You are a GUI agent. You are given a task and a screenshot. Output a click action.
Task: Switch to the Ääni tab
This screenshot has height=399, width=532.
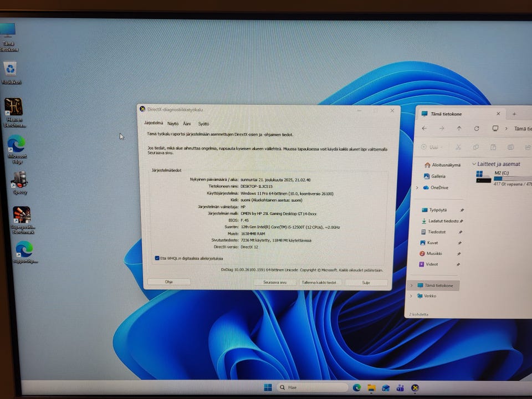pos(187,124)
